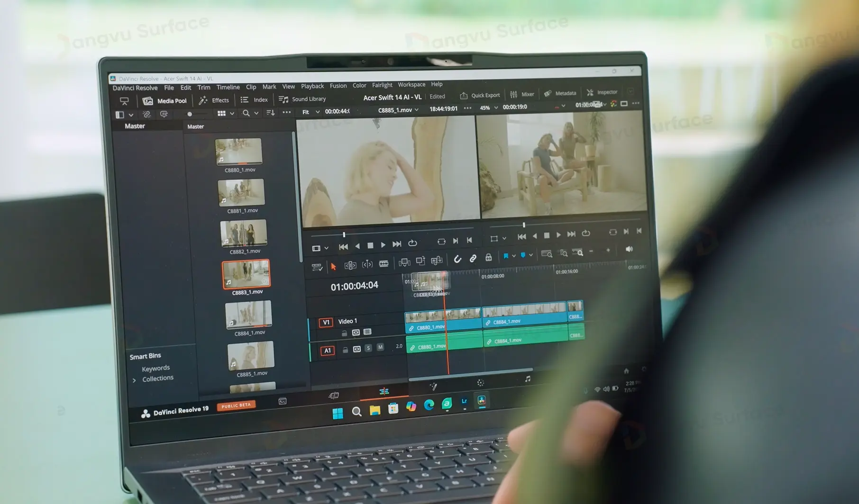
Task: Lock the A1 audio track
Action: pos(345,350)
